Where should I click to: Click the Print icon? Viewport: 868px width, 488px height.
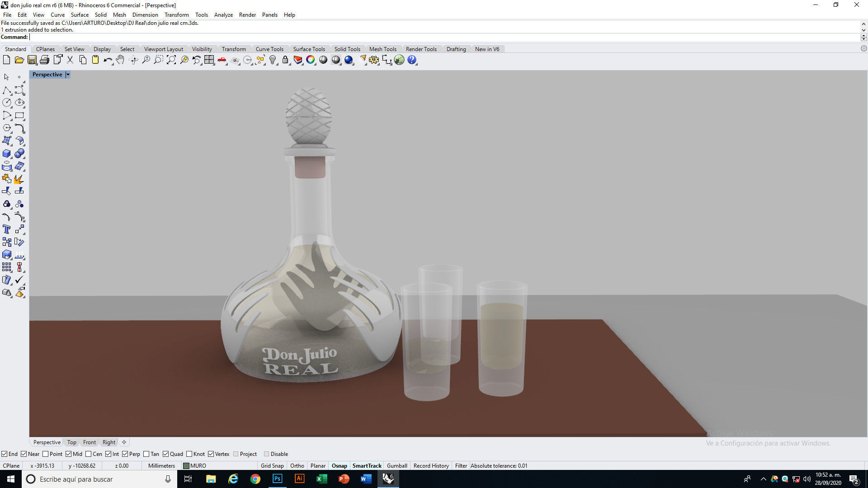(44, 60)
